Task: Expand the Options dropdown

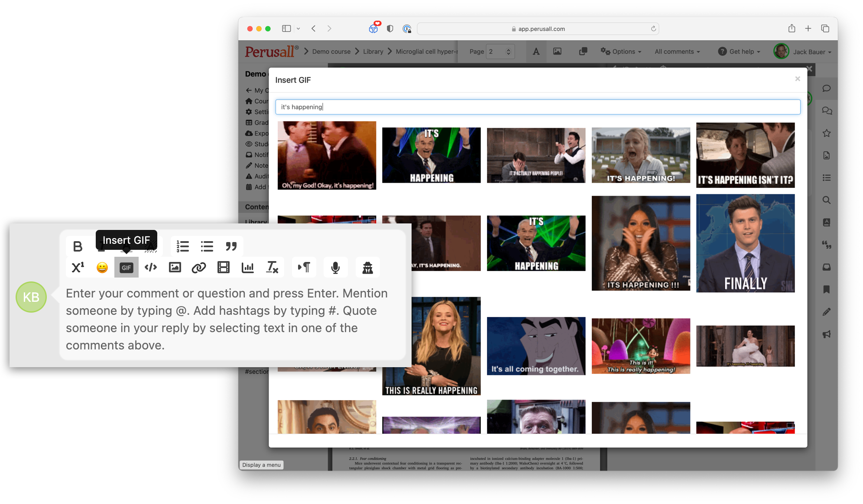Action: (621, 52)
